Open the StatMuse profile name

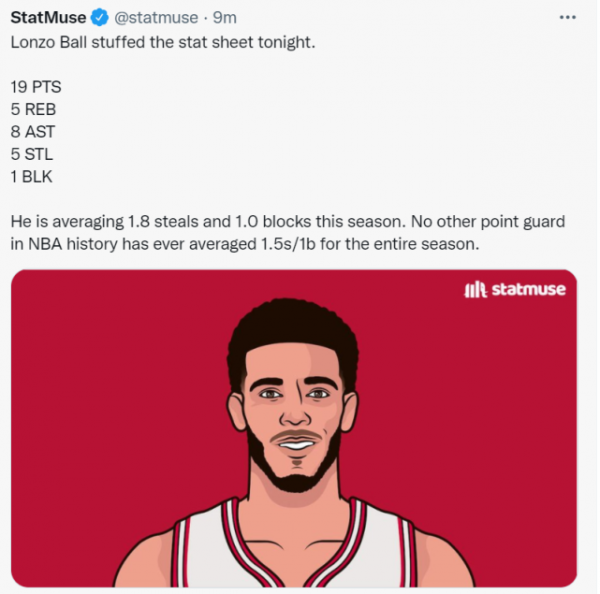click(48, 18)
